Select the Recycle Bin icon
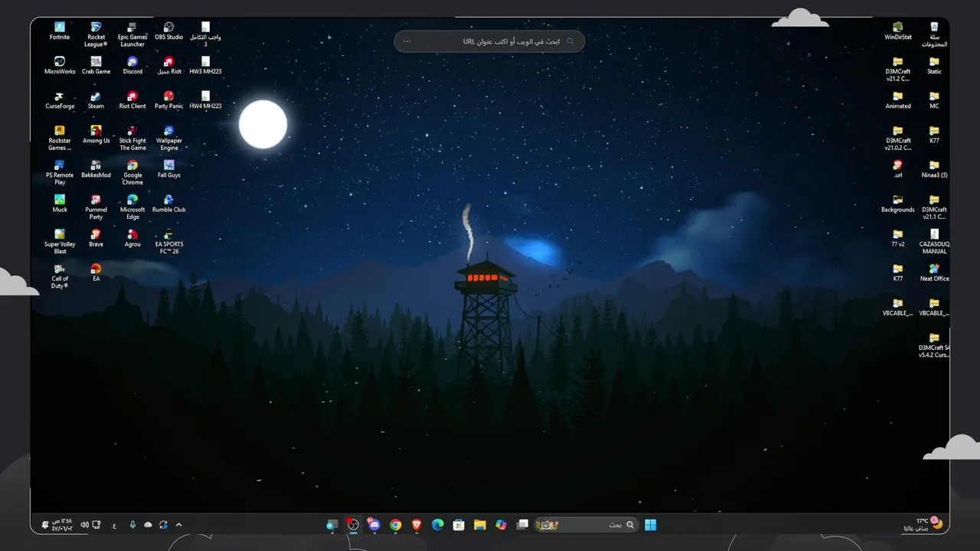980x551 pixels. 934,34
